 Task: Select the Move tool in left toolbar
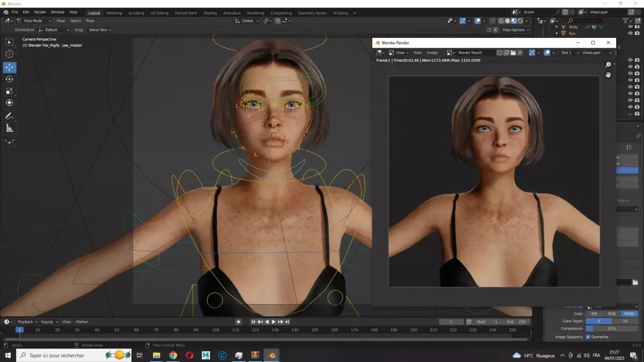10,68
